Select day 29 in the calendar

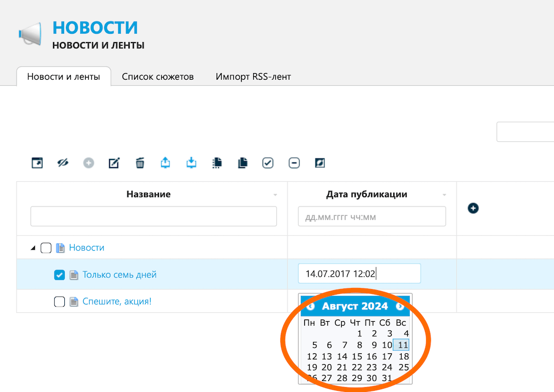pyautogui.click(x=357, y=378)
